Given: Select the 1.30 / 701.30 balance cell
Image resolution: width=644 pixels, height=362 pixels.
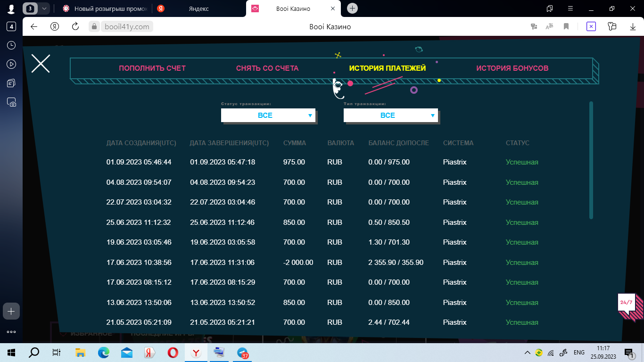Looking at the screenshot, I should (x=389, y=242).
